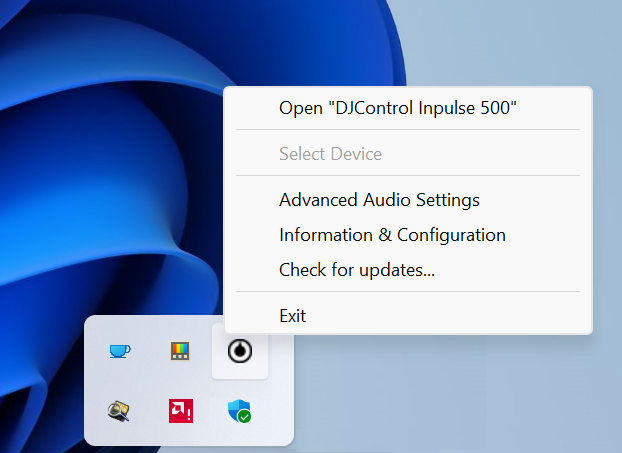Select the grayed-out Select Device entry
Viewport: 622px width, 453px height.
(x=408, y=154)
